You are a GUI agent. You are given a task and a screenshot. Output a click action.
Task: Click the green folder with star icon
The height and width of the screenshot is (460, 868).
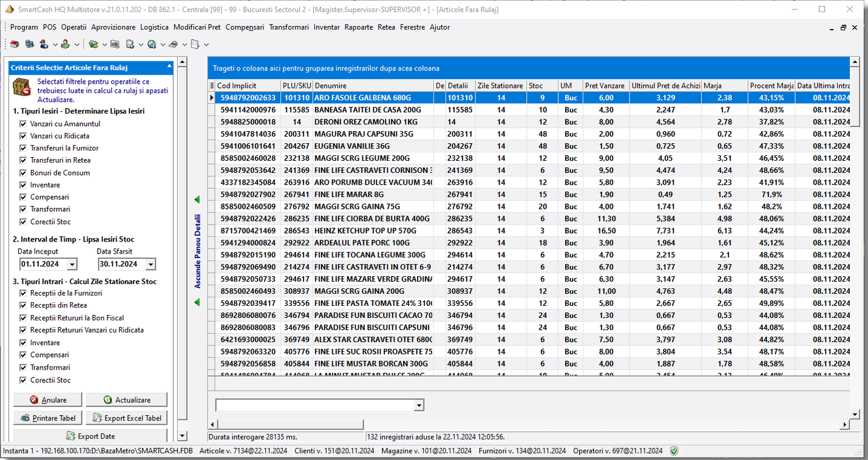point(93,44)
